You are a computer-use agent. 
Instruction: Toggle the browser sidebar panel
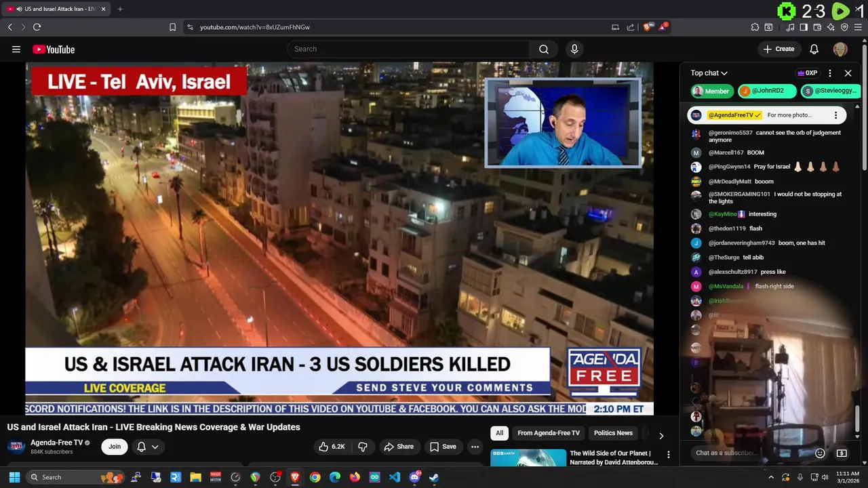pos(804,27)
